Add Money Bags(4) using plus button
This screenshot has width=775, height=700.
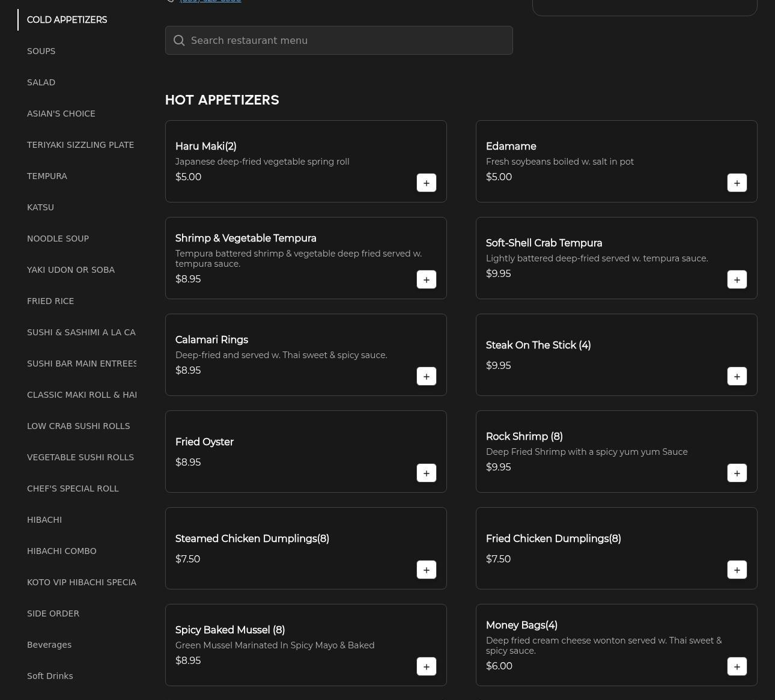(737, 667)
